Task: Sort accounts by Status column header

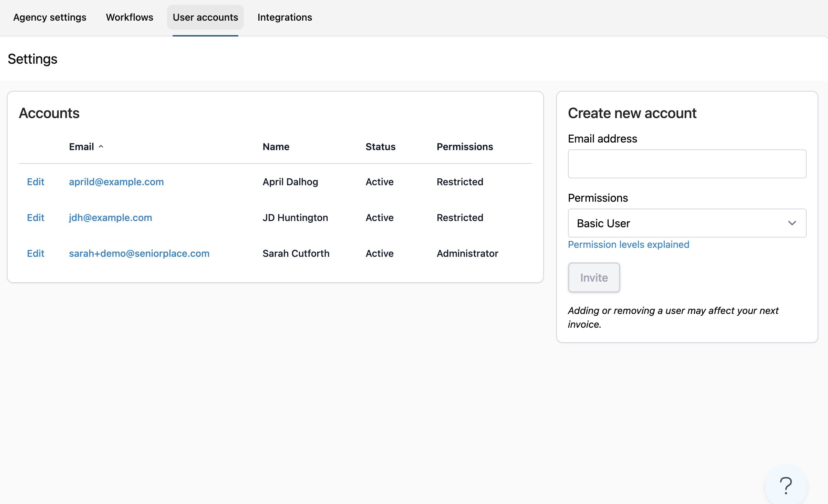Action: (380, 147)
